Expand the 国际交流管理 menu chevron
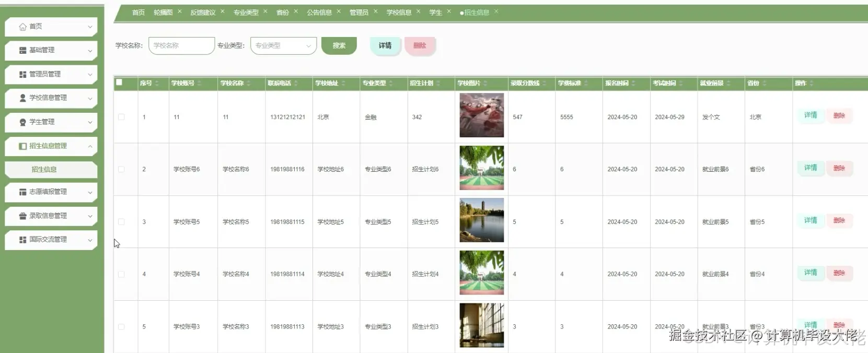This screenshot has width=868, height=353. [90, 240]
